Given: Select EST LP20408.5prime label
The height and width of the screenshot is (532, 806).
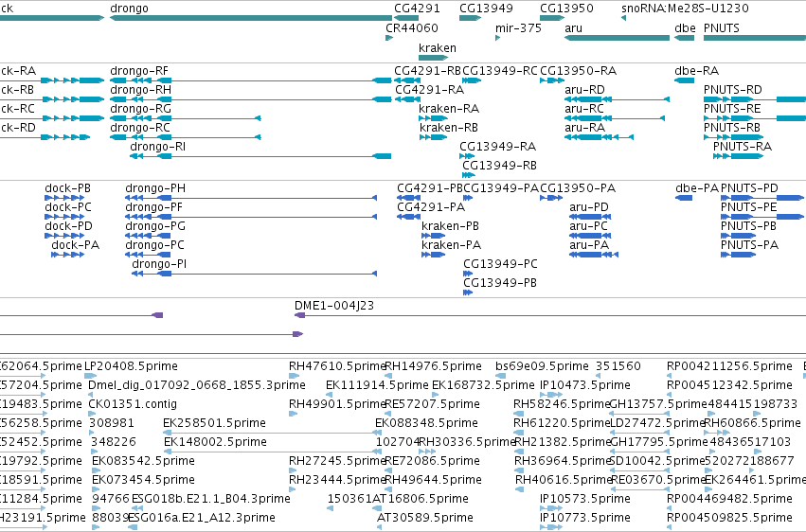Looking at the screenshot, I should click(131, 366).
